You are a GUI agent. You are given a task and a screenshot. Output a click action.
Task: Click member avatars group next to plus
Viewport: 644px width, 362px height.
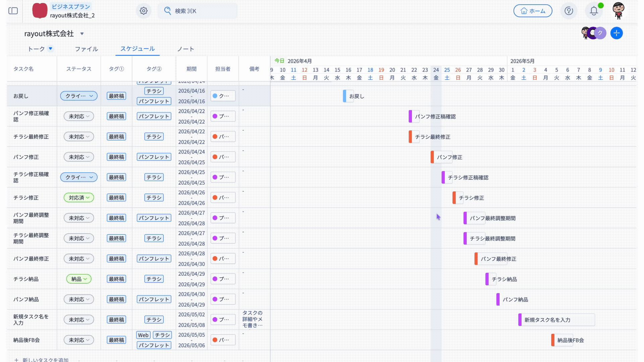(x=593, y=33)
